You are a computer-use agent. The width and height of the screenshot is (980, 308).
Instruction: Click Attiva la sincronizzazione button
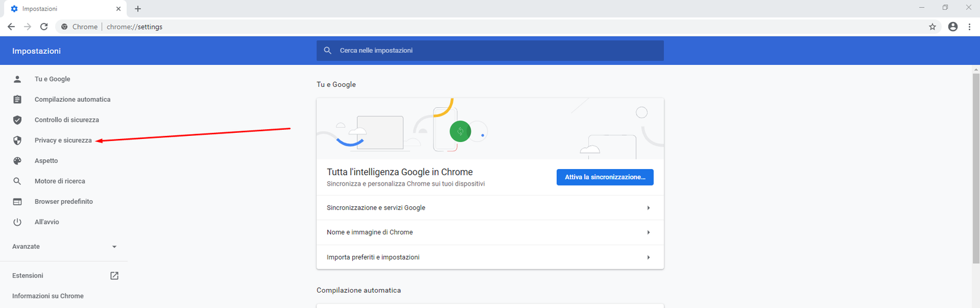[x=605, y=177]
